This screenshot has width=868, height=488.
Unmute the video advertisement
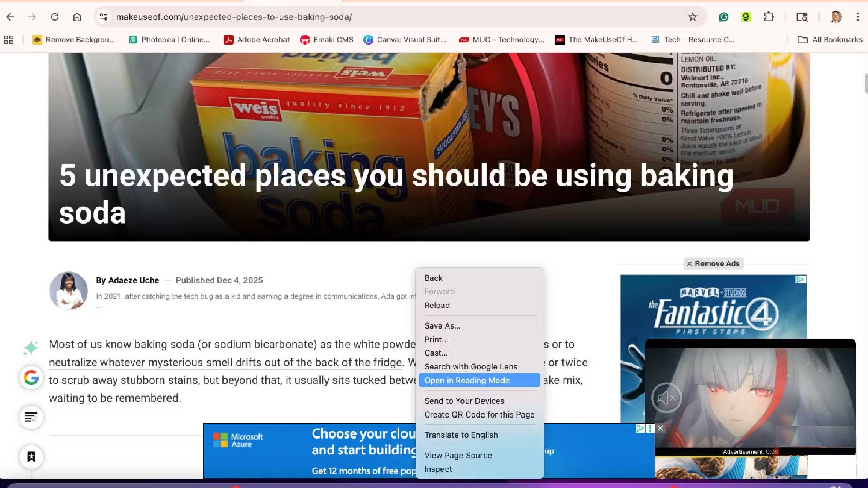point(666,398)
